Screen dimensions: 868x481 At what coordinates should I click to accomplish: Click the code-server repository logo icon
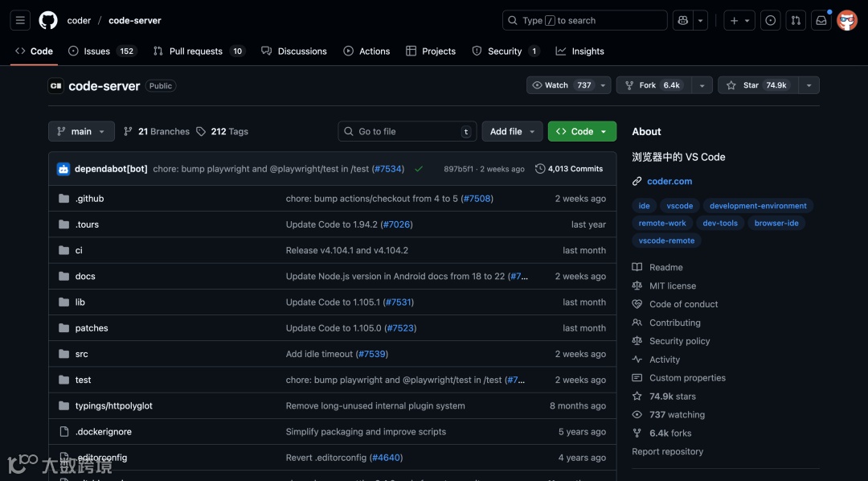[56, 86]
